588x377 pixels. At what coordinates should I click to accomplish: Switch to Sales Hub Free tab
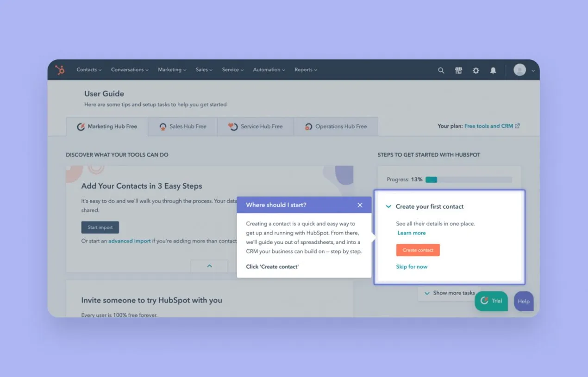click(x=183, y=126)
